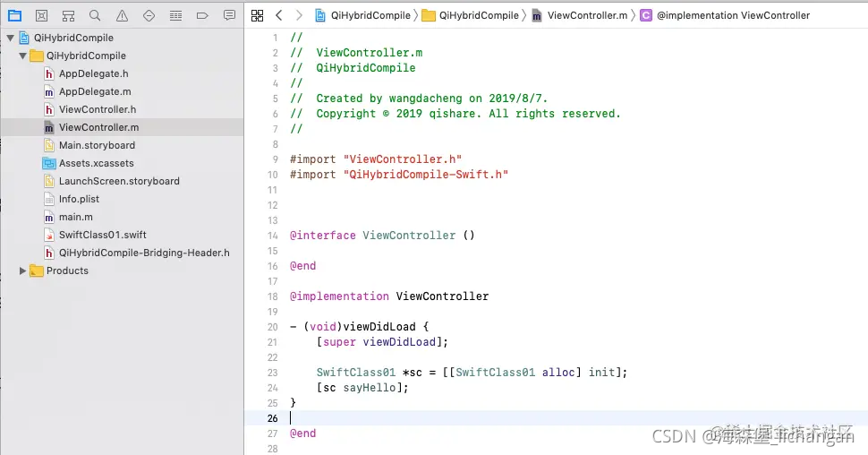Expand the Products folder
Image resolution: width=868 pixels, height=455 pixels.
point(22,270)
